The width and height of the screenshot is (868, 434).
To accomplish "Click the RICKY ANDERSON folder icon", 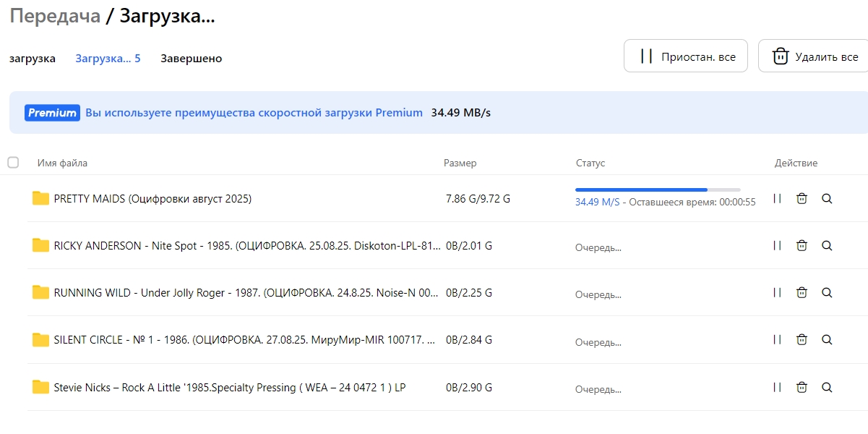I will point(40,245).
